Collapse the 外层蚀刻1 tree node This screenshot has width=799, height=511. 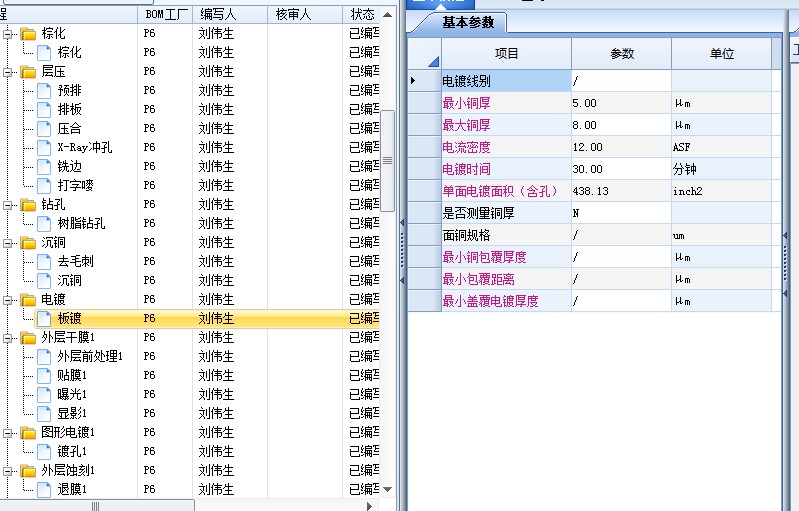[8, 471]
